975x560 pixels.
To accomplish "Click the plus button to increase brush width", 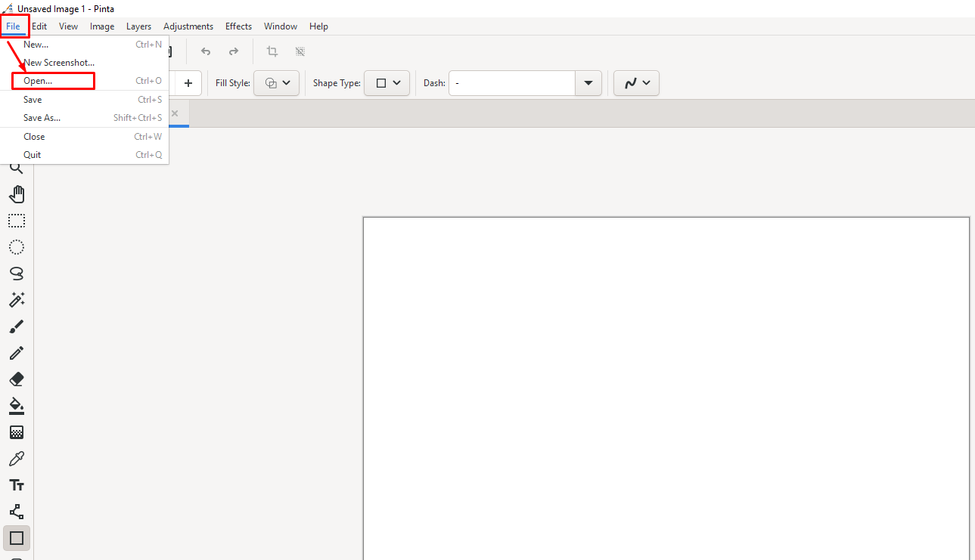I will 188,83.
